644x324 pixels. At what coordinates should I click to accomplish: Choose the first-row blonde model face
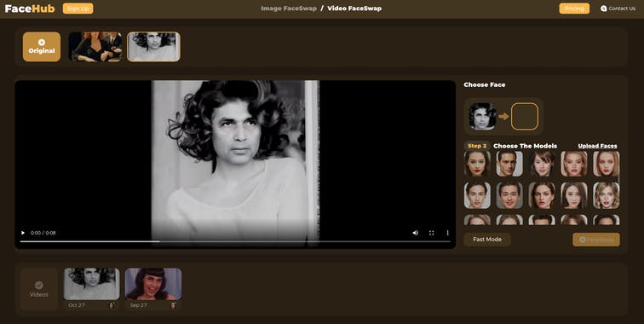click(x=574, y=164)
